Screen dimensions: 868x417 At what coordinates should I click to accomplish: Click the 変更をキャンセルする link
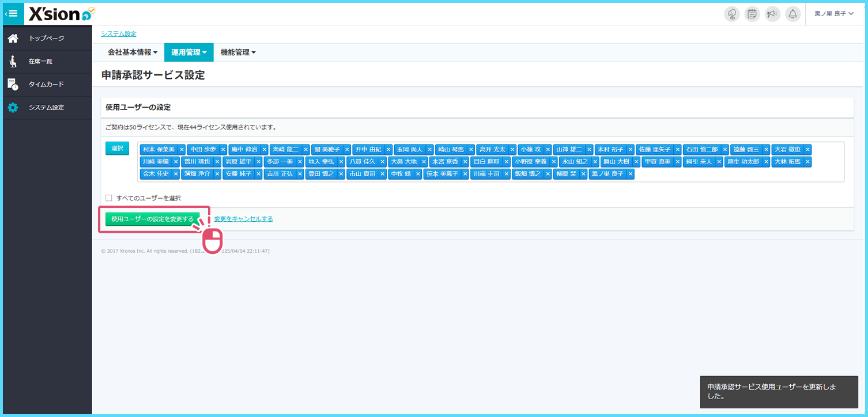[x=243, y=219]
